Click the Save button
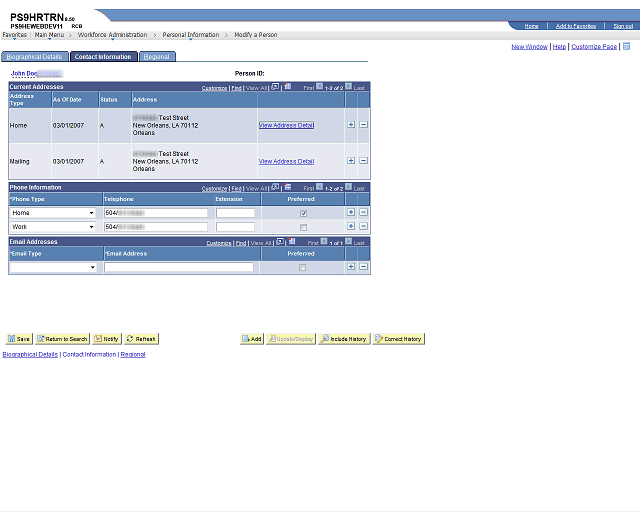This screenshot has height=512, width=640. pyautogui.click(x=19, y=339)
